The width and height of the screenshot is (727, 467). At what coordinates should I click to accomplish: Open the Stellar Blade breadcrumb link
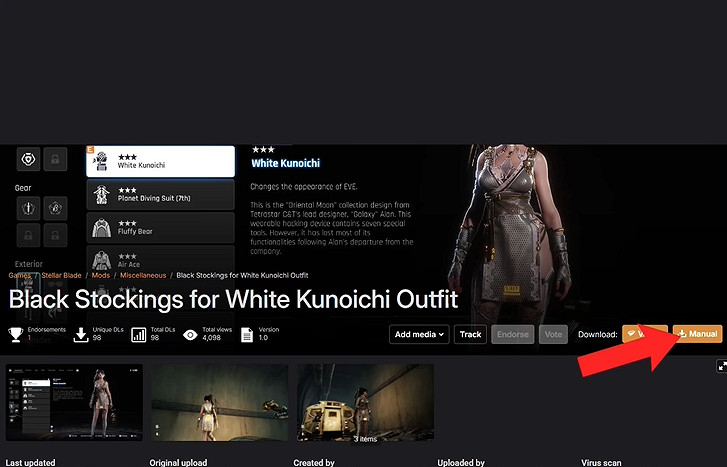coord(62,275)
